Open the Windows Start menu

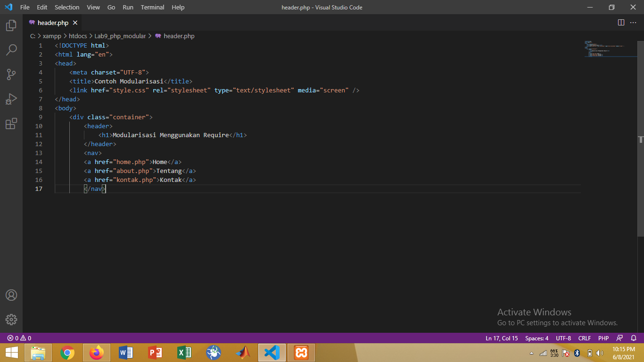click(x=12, y=353)
